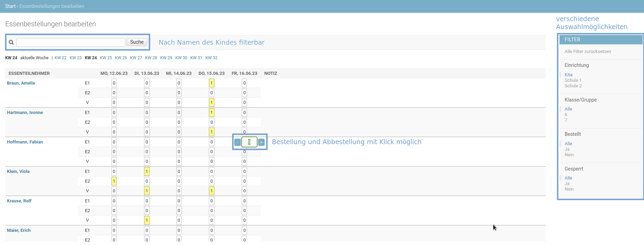
Task: Switch to calendar week KW 25
Action: click(x=106, y=58)
